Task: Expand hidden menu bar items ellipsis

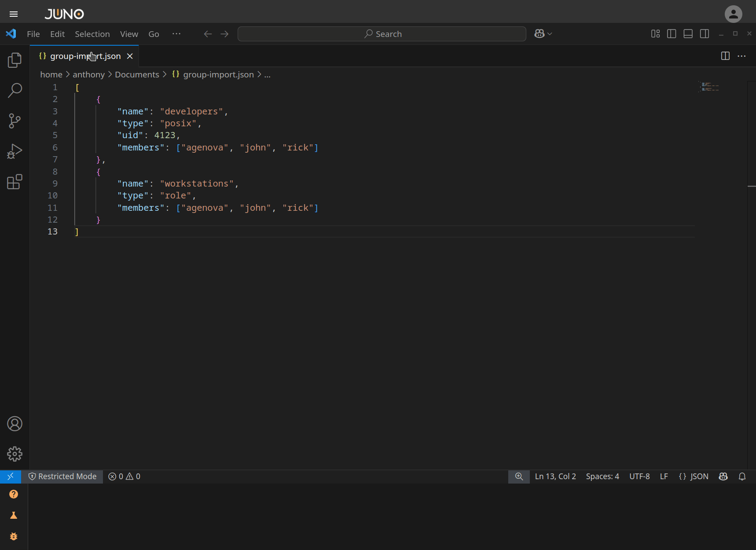Action: 176,34
